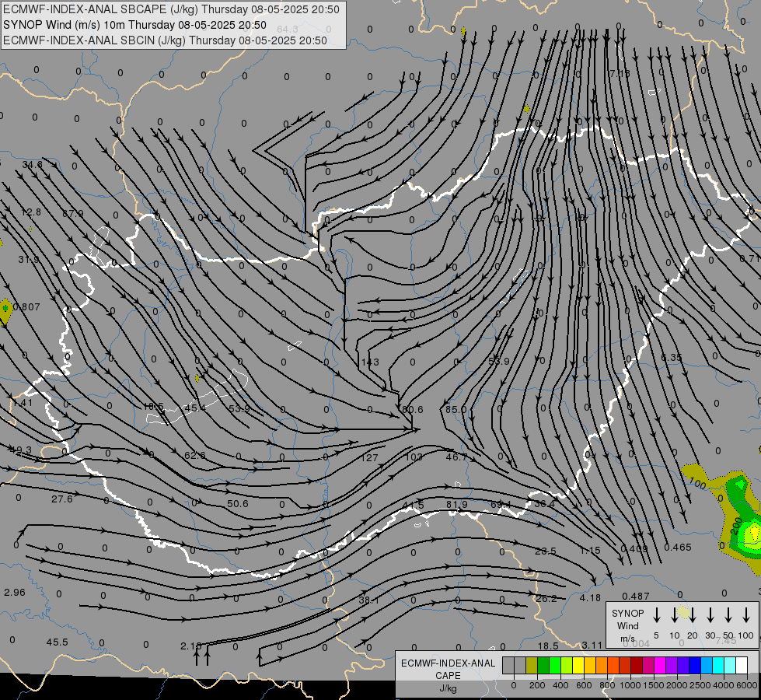The height and width of the screenshot is (700, 761).
Task: Click the 20 m/s wind arrow in legend
Action: tap(693, 615)
